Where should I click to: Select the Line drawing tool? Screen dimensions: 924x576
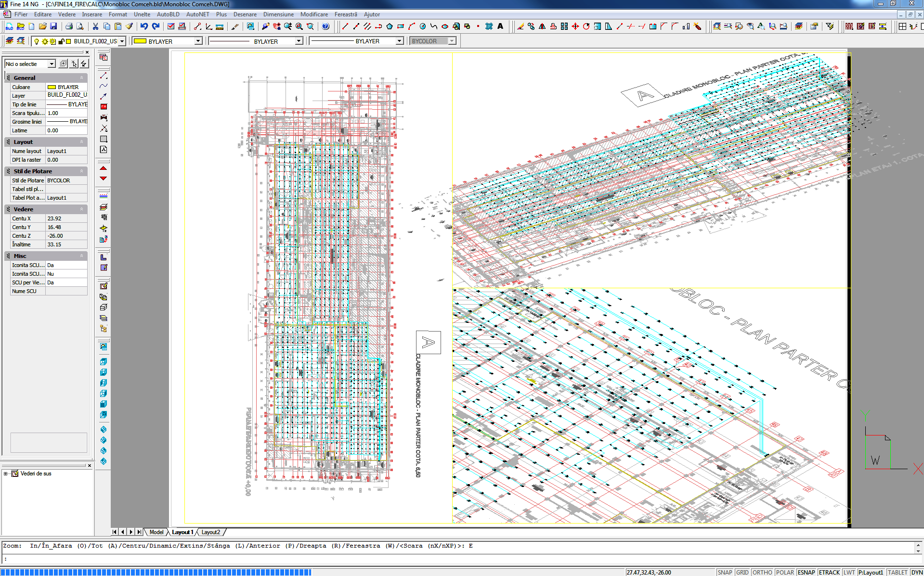(x=345, y=26)
